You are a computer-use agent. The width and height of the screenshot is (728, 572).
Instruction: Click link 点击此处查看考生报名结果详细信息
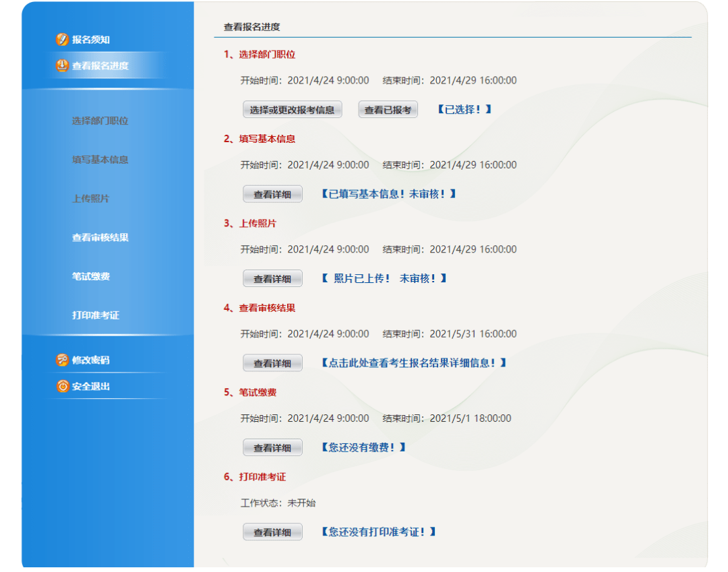pyautogui.click(x=414, y=362)
